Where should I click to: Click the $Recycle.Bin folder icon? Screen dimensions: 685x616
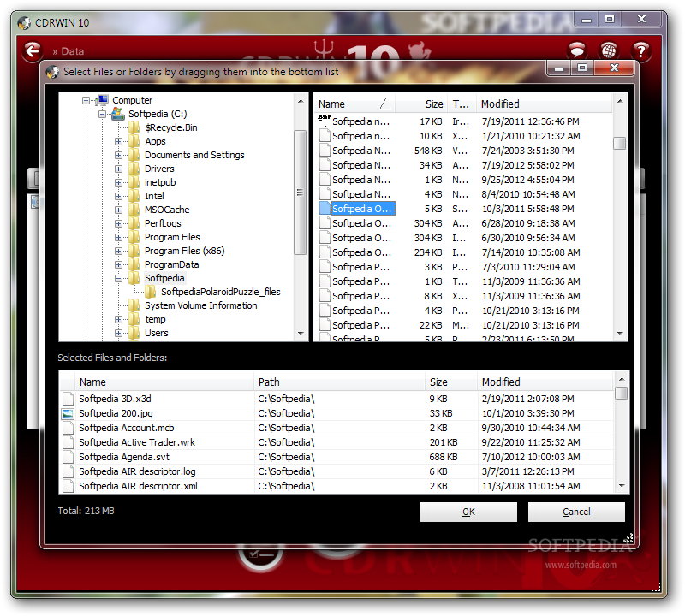pos(134,127)
